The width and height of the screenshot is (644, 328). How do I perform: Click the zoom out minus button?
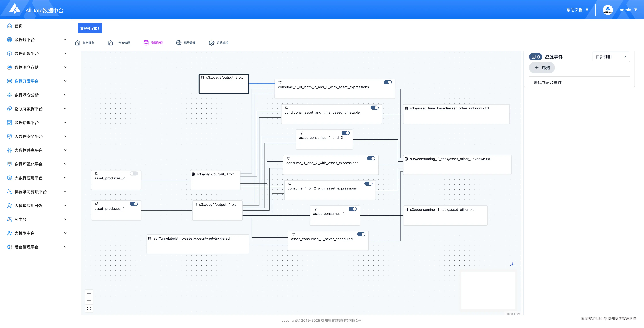tap(89, 301)
